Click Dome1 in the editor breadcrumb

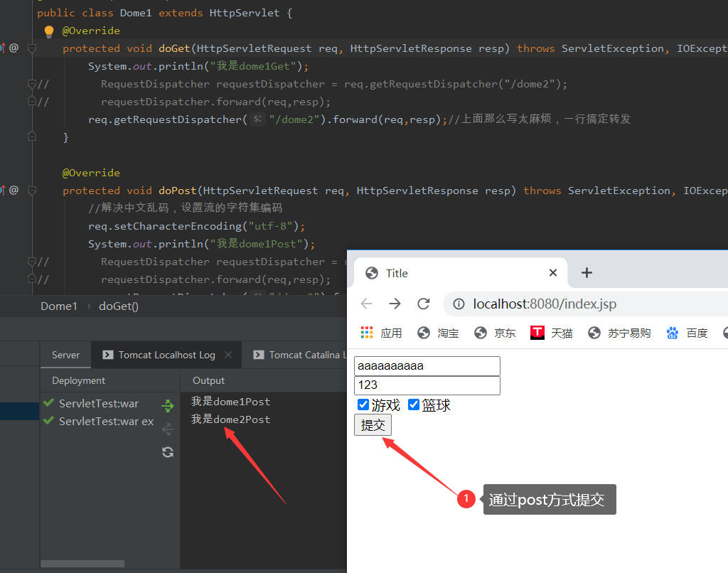59,306
